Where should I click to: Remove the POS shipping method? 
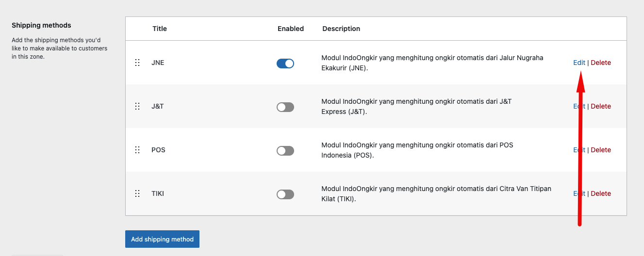(x=601, y=150)
